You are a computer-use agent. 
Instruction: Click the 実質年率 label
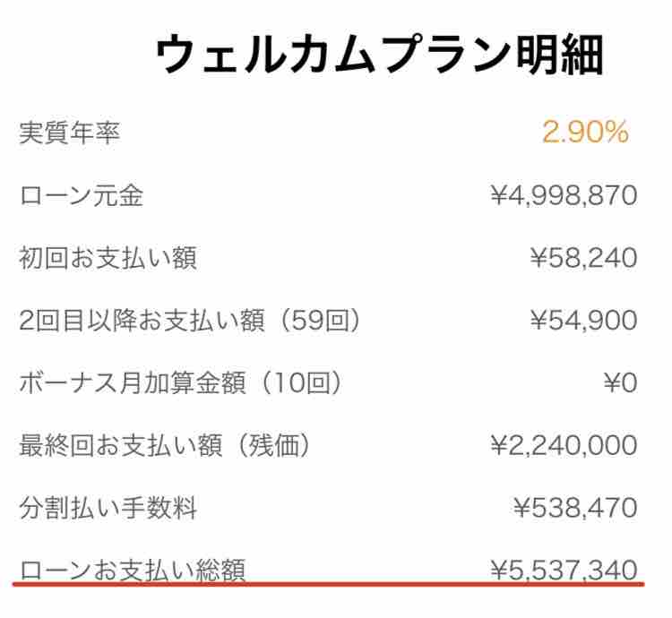tap(70, 133)
